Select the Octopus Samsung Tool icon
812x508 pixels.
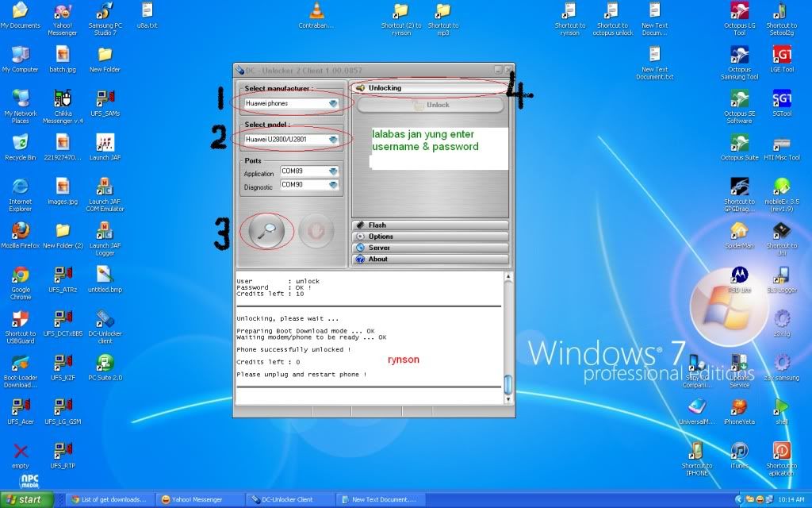(740, 63)
